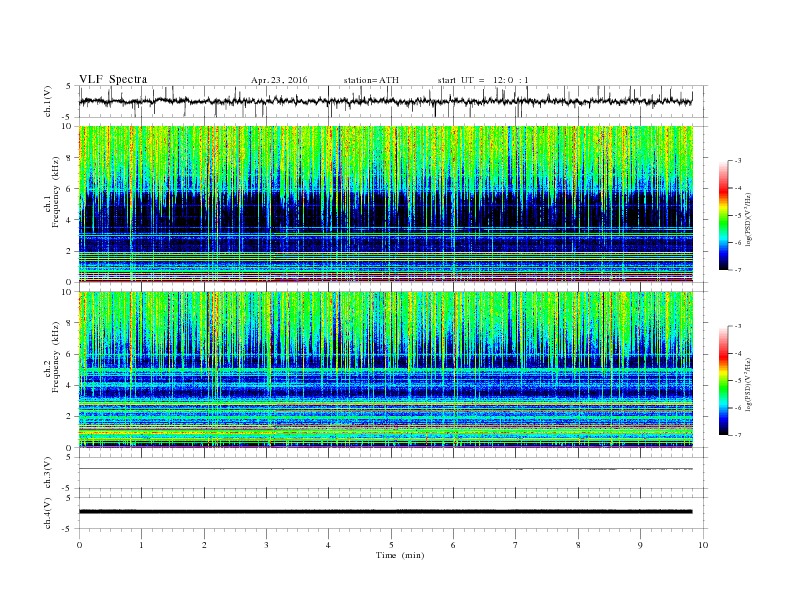The image size is (792, 612).
Task: Click inside the ch.1 spectrogram panel
Action: point(386,204)
